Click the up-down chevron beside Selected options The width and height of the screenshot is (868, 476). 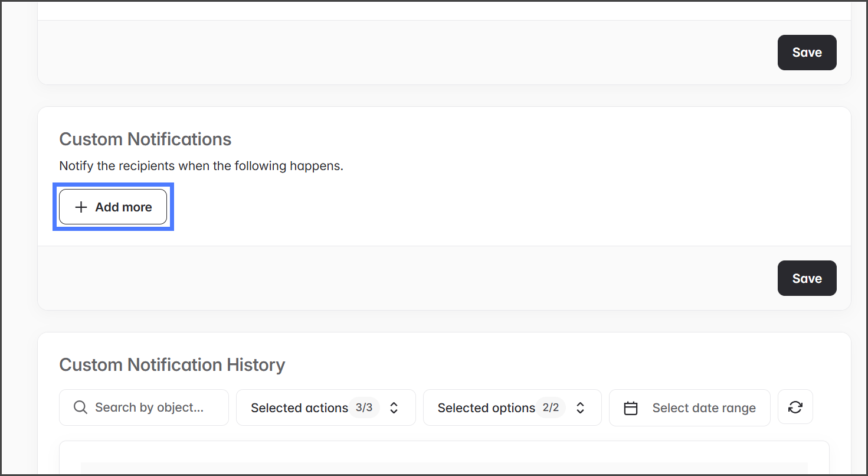pyautogui.click(x=580, y=407)
